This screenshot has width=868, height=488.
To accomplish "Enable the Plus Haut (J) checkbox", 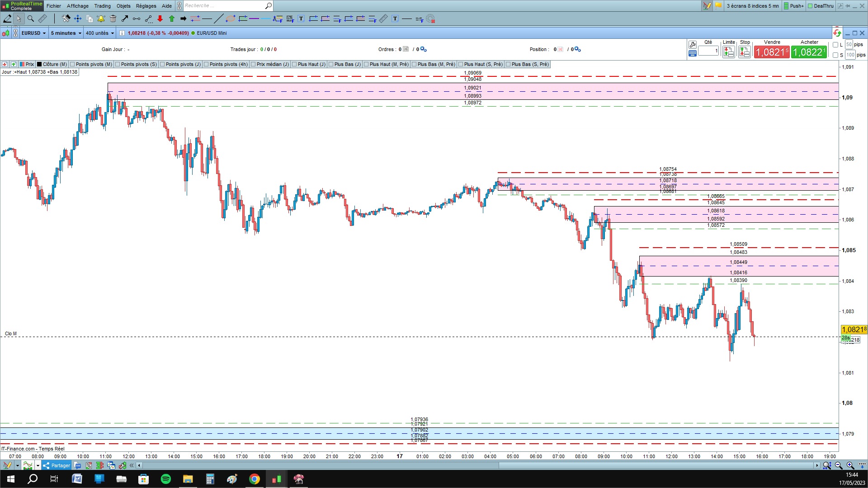I will coord(294,64).
